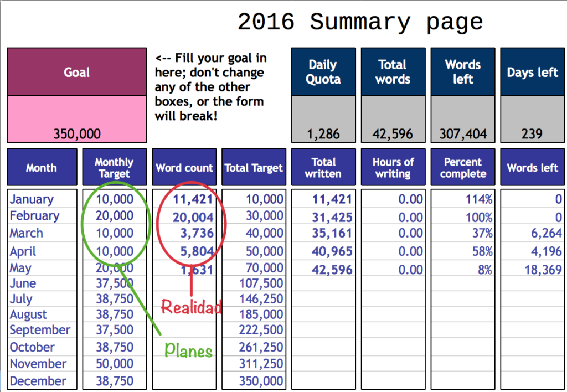Click the January word count 11,421

click(x=193, y=200)
